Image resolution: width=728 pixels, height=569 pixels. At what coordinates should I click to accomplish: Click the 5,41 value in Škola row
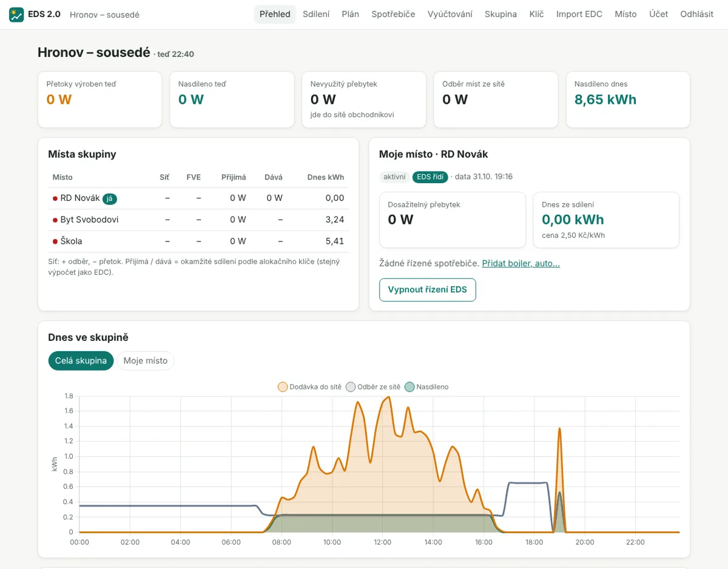[x=335, y=241]
